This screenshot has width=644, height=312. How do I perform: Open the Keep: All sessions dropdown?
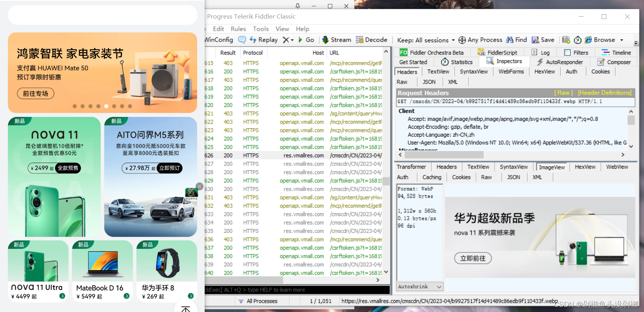[426, 40]
